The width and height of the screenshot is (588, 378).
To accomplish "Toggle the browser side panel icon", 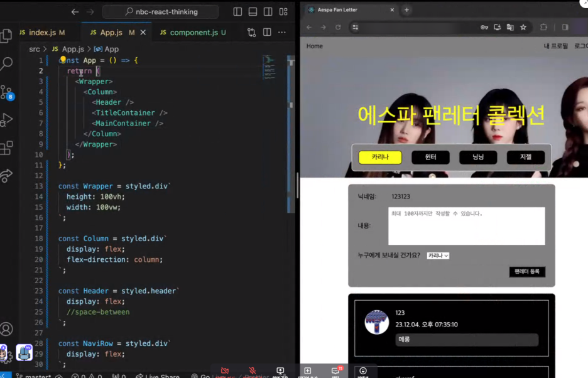I will point(565,28).
